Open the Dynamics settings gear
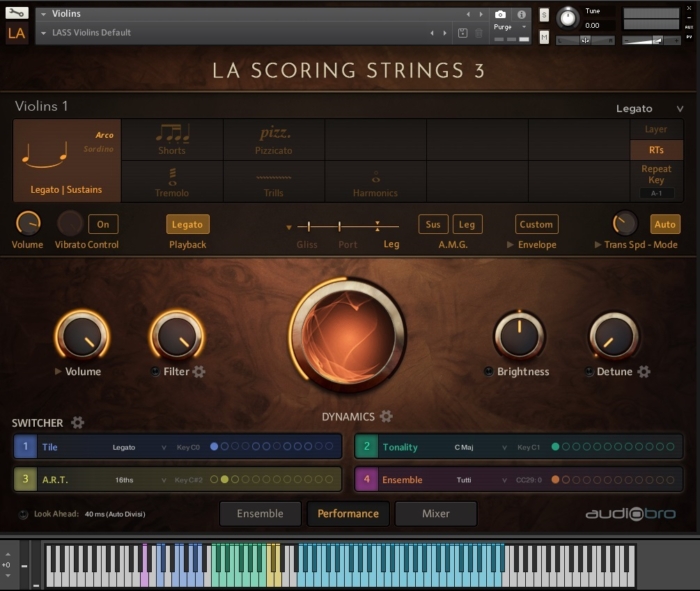This screenshot has height=591, width=700. (x=386, y=416)
